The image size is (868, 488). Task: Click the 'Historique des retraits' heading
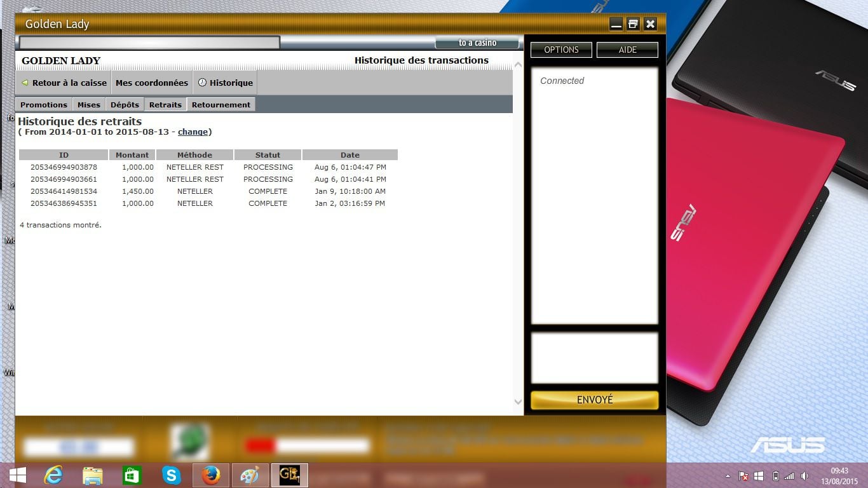[80, 121]
